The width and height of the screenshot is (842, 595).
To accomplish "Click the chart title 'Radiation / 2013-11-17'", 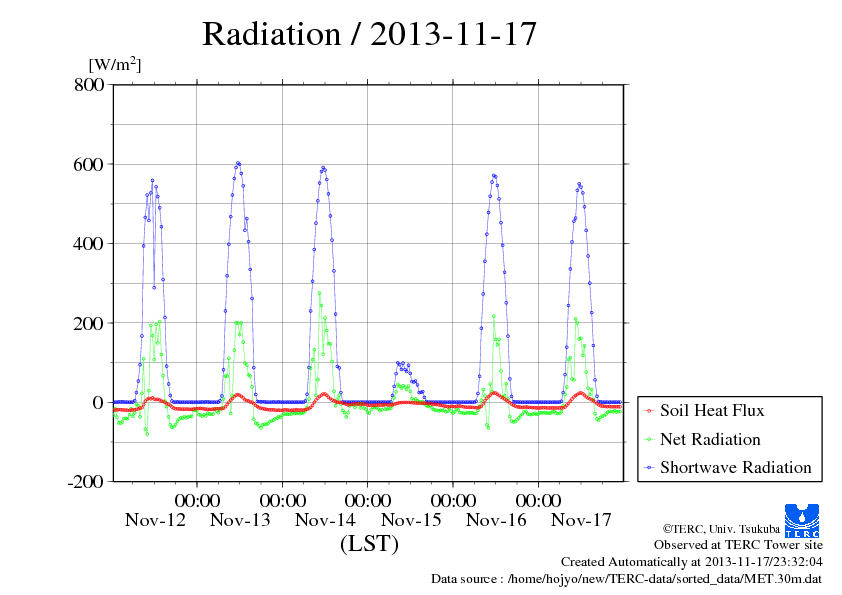I will point(369,34).
